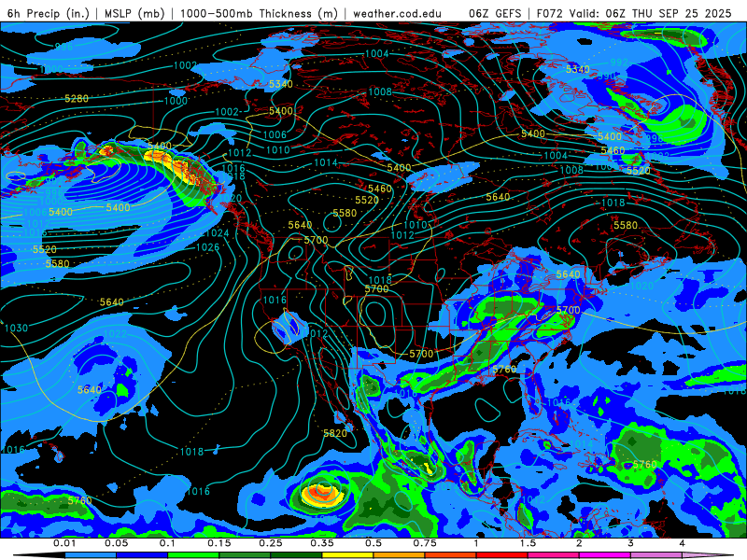Pick the red 1 inch legend swatch

coord(502,555)
